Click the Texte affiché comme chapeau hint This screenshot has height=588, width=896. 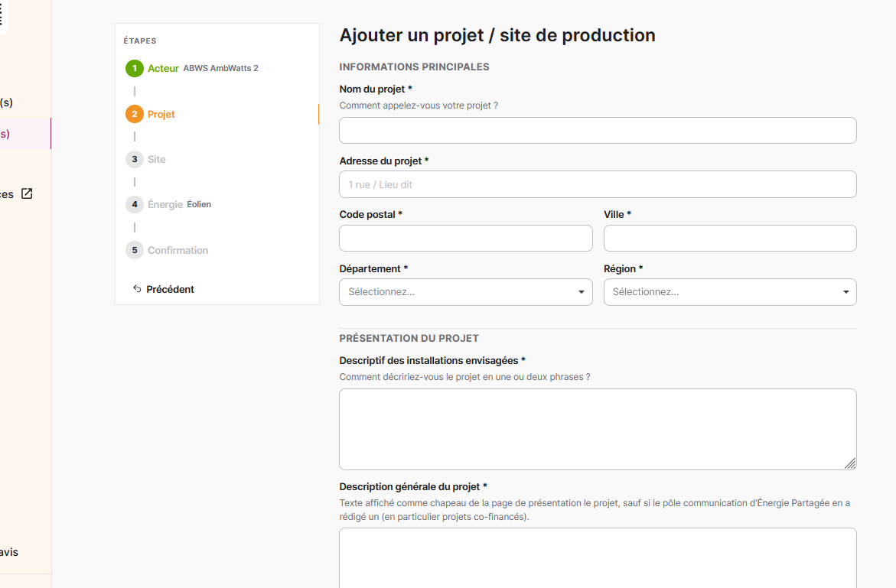tap(595, 510)
